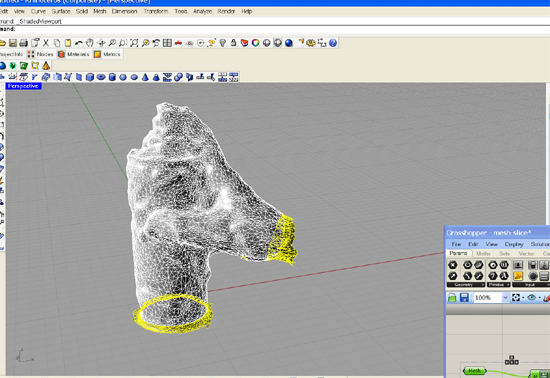Open the four-viewport layout icon
The width and height of the screenshot is (550, 378).
click(167, 43)
